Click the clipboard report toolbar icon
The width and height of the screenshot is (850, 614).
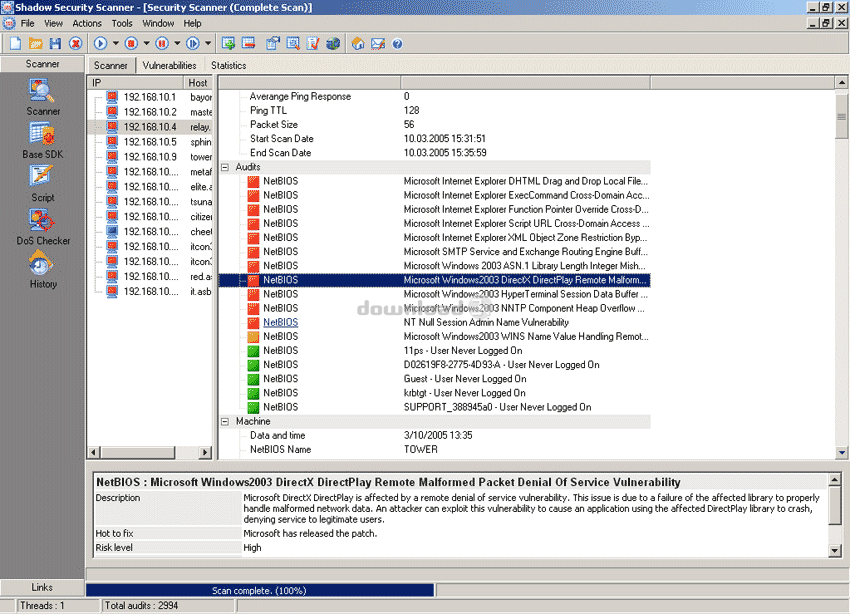pos(273,43)
